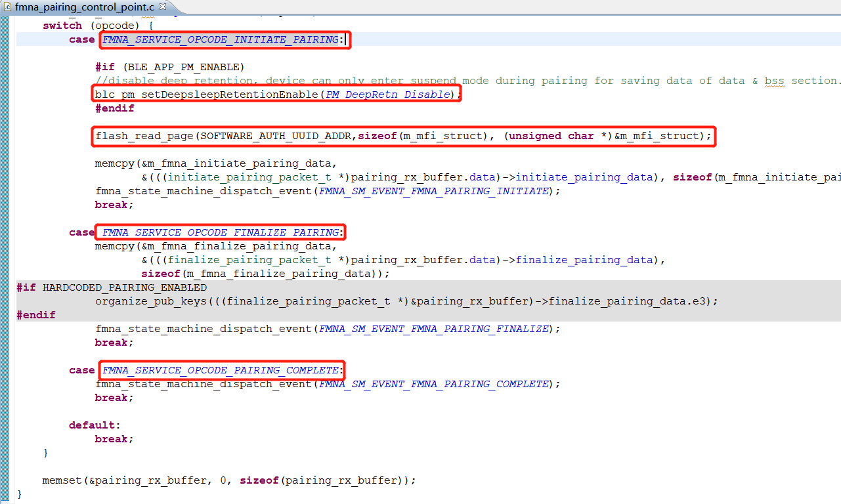Select the FMNA_SERVICE_OPCODE_PAIRING_COMPLETE case label
Image resolution: width=841 pixels, height=504 pixels.
pyautogui.click(x=220, y=369)
